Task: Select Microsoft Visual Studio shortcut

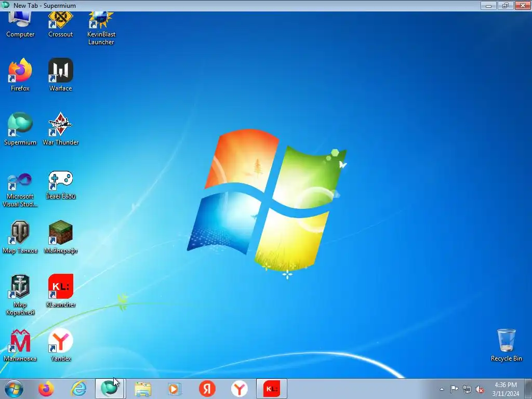Action: point(20,189)
